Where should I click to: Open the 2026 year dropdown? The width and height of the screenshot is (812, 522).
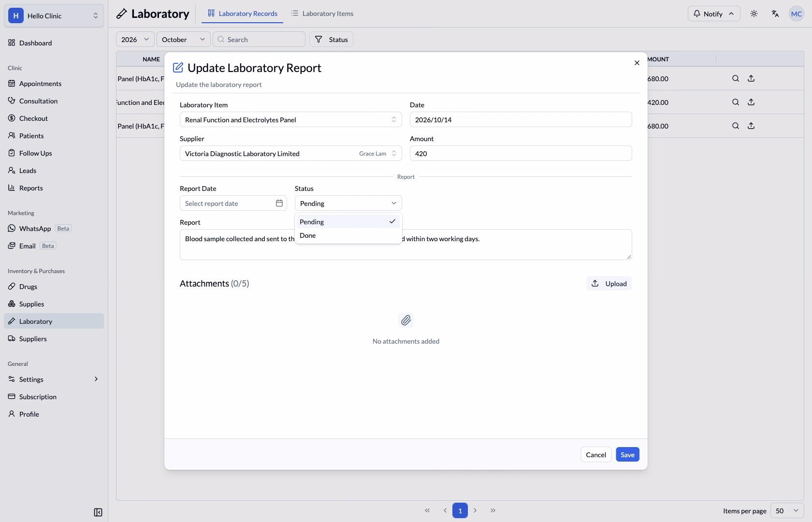coord(135,39)
